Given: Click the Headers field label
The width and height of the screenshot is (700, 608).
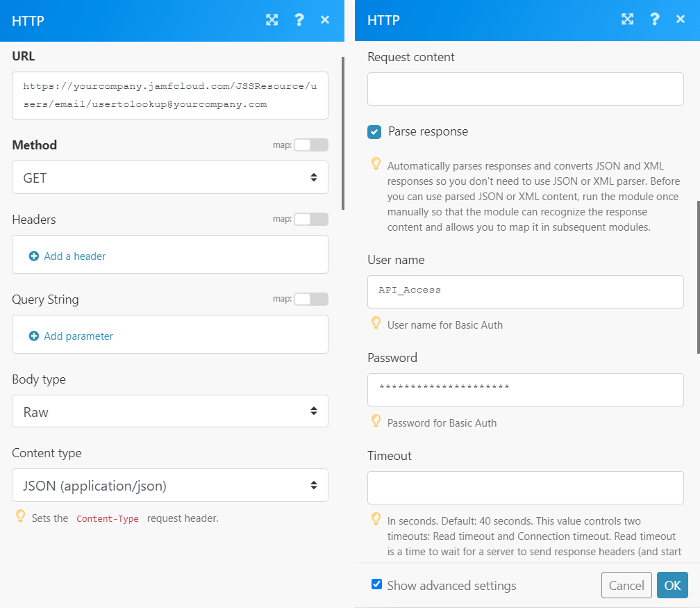Looking at the screenshot, I should (x=34, y=220).
